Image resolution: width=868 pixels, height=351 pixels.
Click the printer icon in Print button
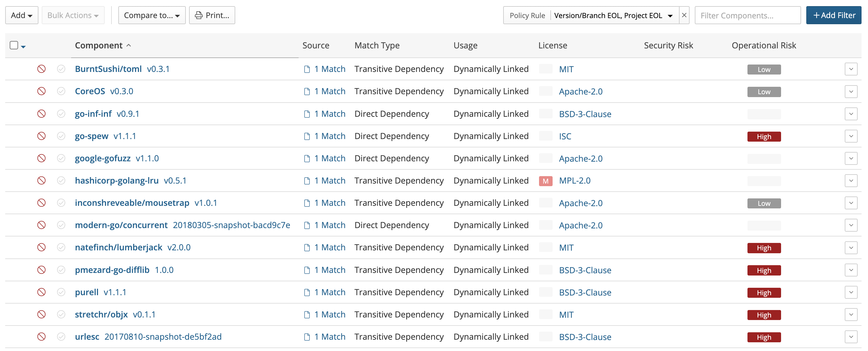point(199,15)
